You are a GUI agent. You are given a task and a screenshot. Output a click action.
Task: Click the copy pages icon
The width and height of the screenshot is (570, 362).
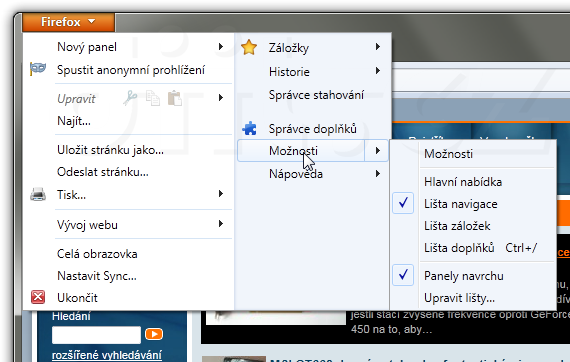(x=153, y=98)
